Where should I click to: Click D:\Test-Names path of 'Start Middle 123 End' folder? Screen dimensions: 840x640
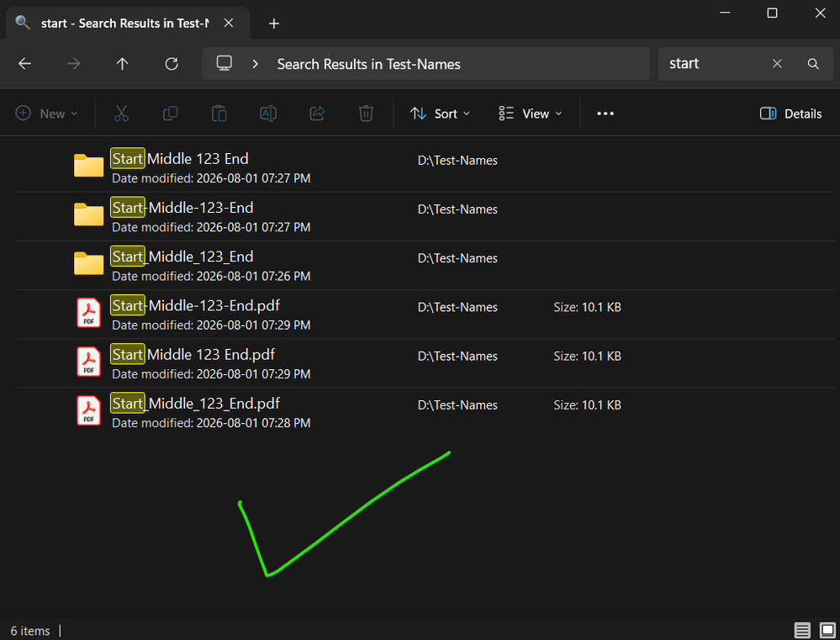click(x=457, y=161)
